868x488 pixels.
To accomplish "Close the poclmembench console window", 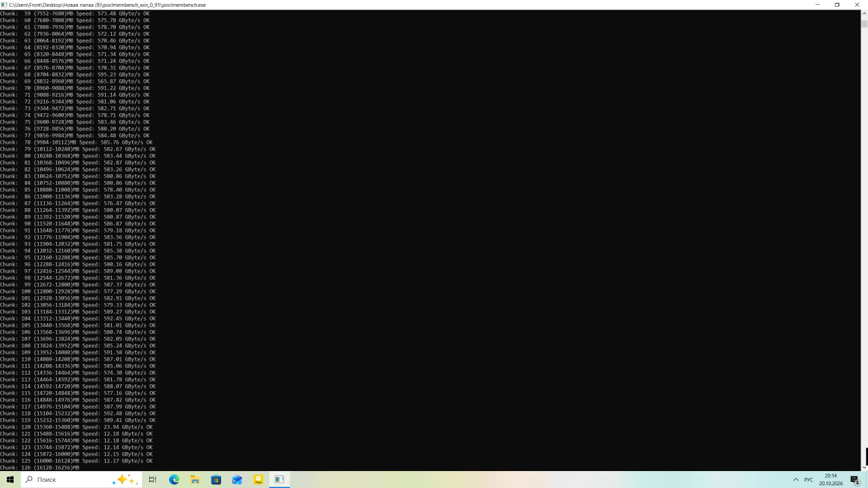I will point(856,5).
